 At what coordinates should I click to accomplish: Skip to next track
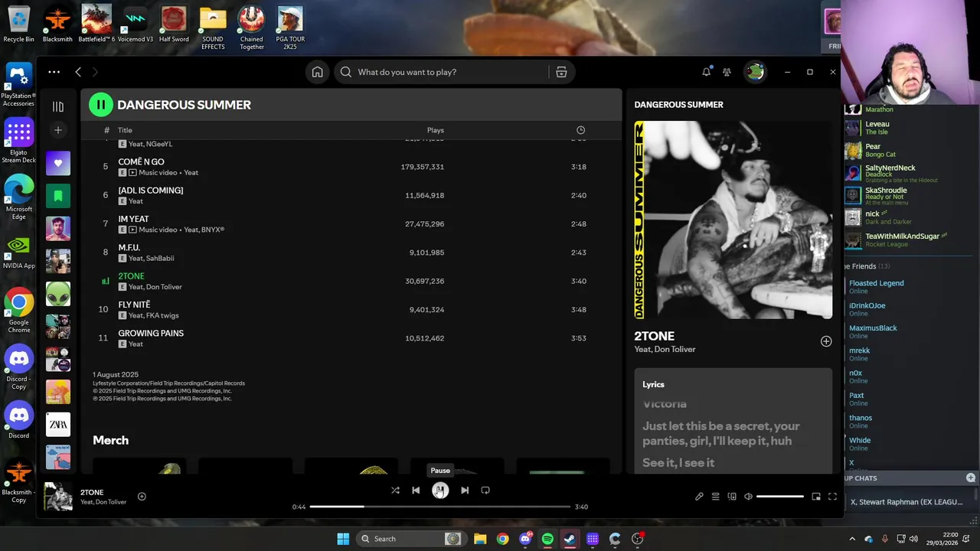click(465, 491)
